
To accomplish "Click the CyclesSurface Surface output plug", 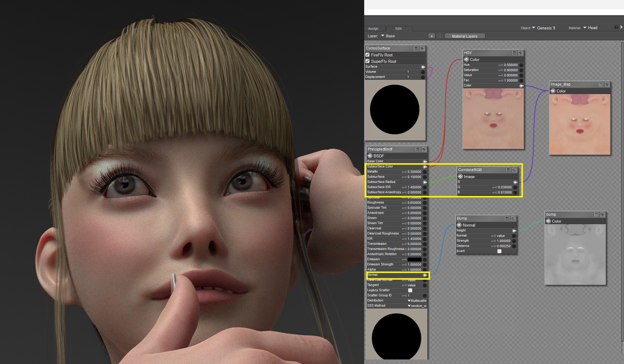I will [423, 67].
